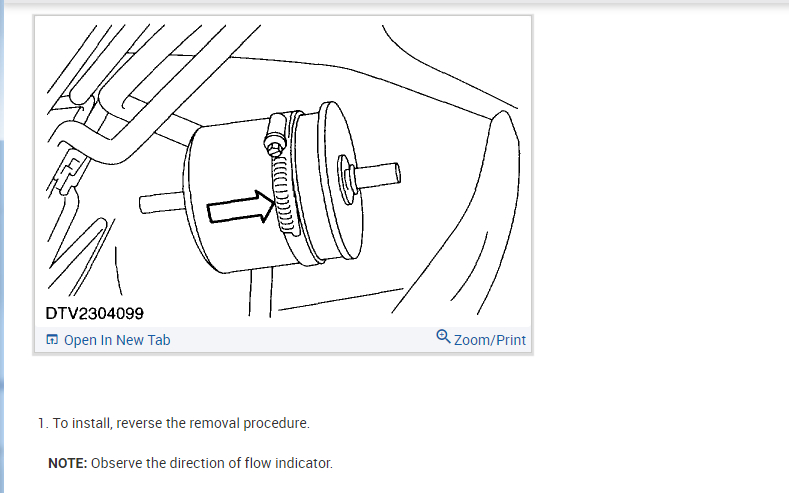Open the diagram via Open In New Tab
789x493 pixels.
click(x=117, y=340)
